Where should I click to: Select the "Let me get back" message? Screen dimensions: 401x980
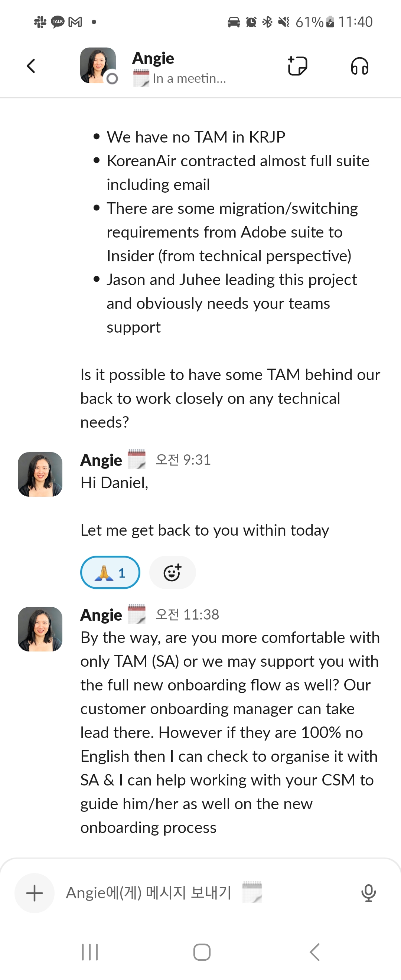point(204,530)
